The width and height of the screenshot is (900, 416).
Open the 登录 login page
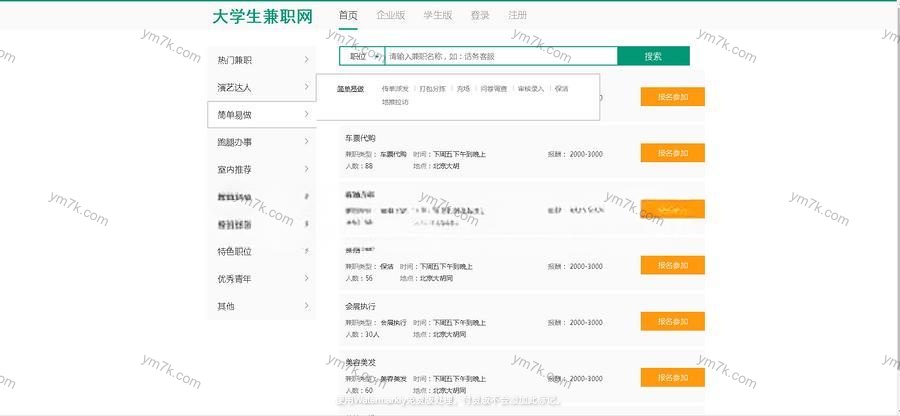tap(480, 15)
